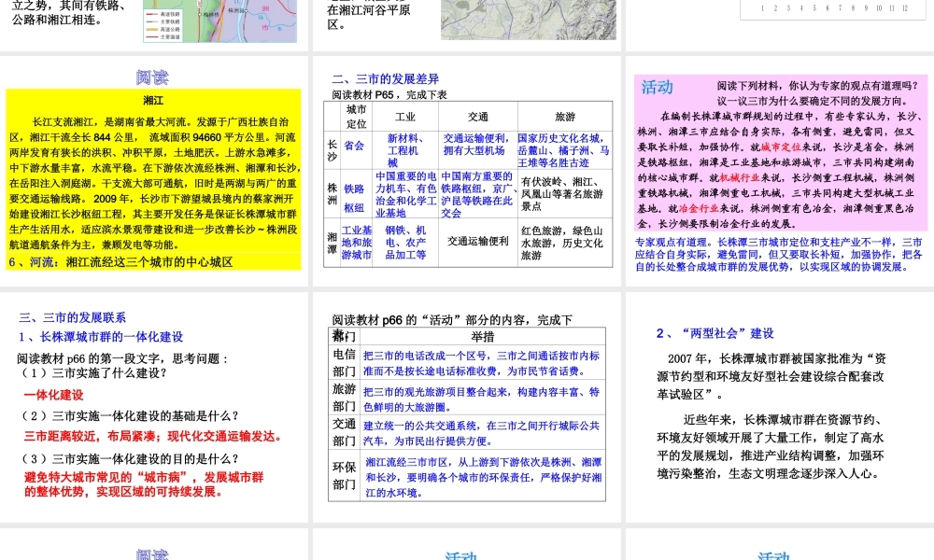This screenshot has height=560, width=934.
Task: Select the 城市定位 table header cell
Action: pyautogui.click(x=356, y=117)
